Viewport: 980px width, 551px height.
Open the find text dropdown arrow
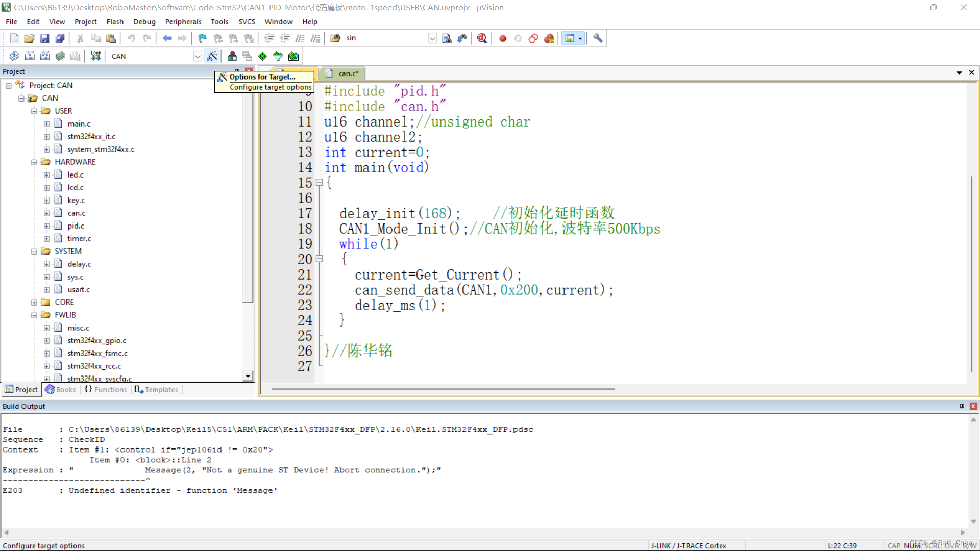coord(432,38)
